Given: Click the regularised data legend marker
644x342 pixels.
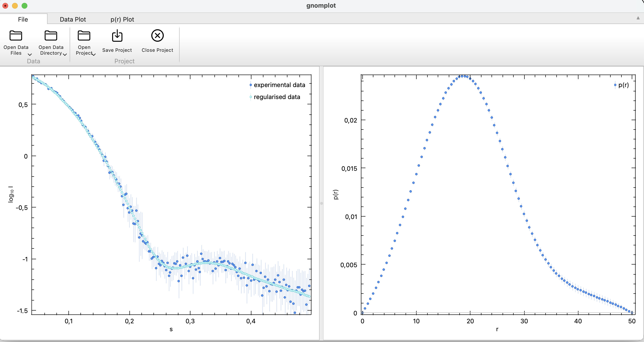Looking at the screenshot, I should coord(250,97).
